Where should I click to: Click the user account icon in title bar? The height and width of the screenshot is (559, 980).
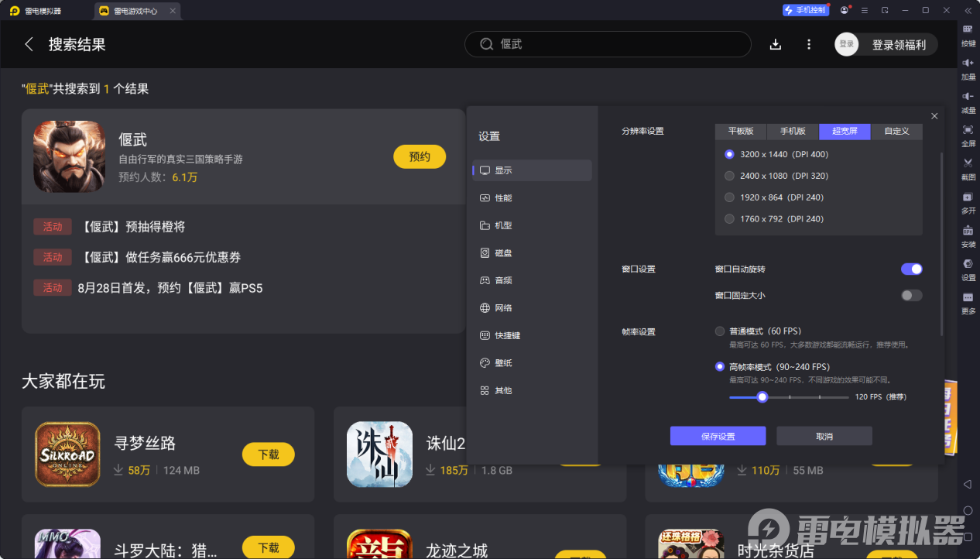(x=844, y=10)
